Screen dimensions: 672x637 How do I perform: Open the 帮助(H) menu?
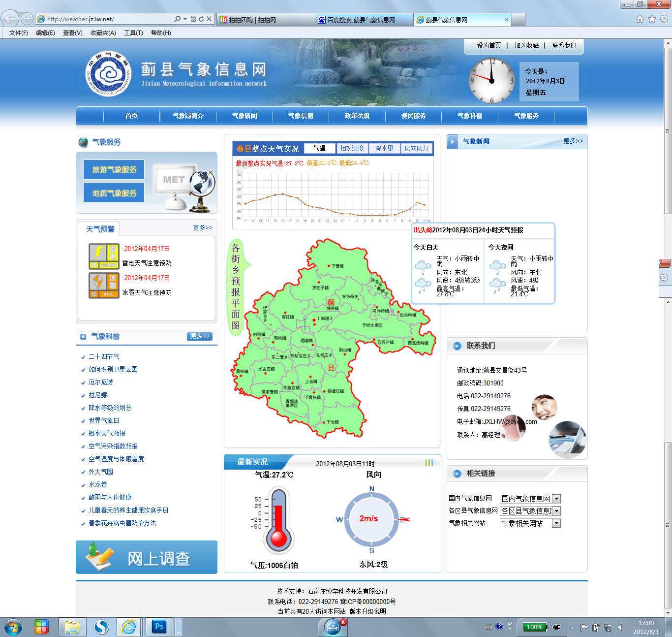(x=161, y=33)
